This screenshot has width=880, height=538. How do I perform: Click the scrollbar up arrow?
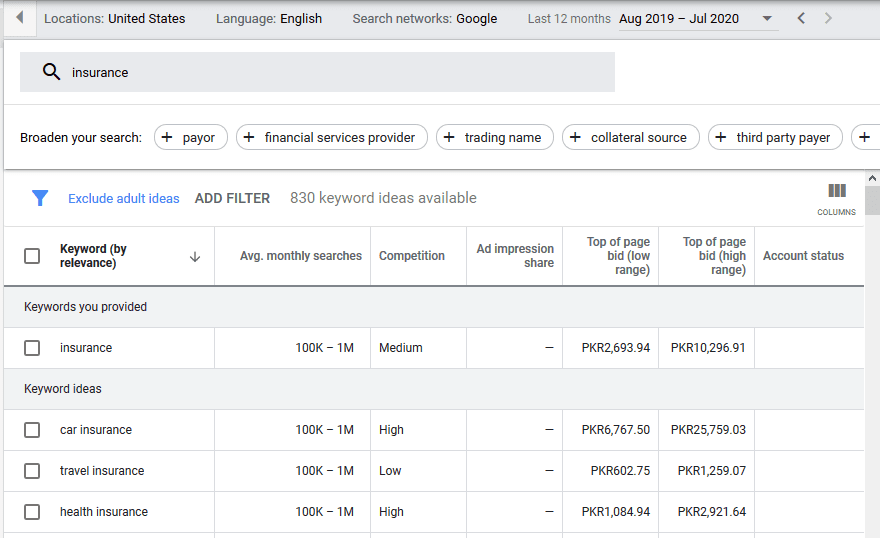[x=872, y=178]
